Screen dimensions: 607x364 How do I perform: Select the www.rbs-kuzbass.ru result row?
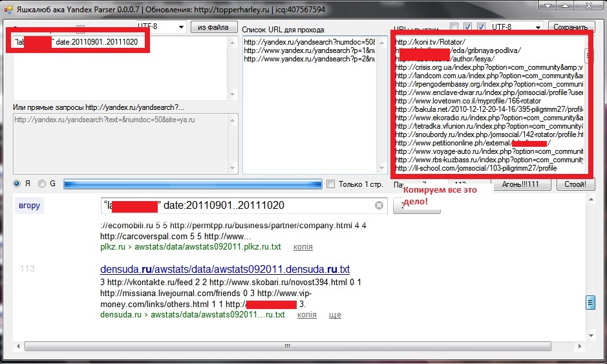pos(489,160)
